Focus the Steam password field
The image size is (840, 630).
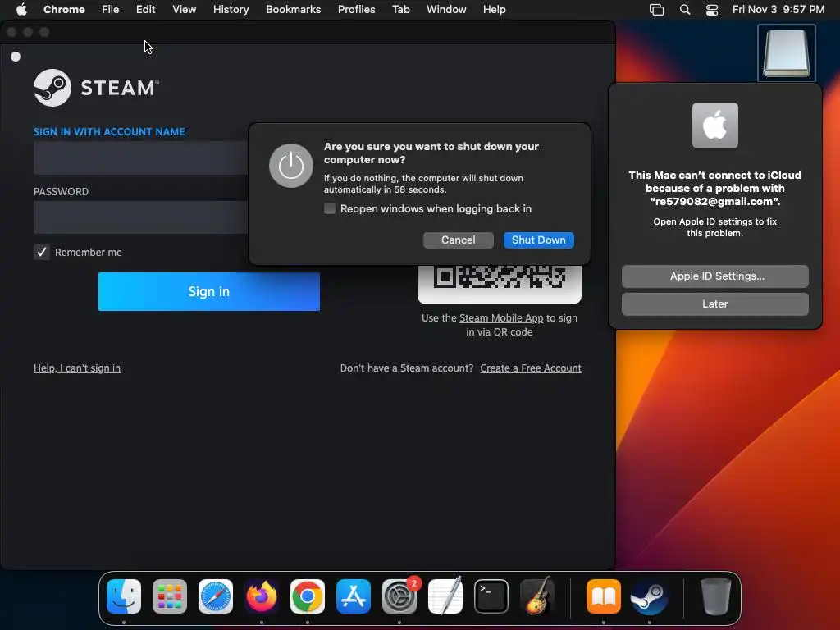coord(141,217)
